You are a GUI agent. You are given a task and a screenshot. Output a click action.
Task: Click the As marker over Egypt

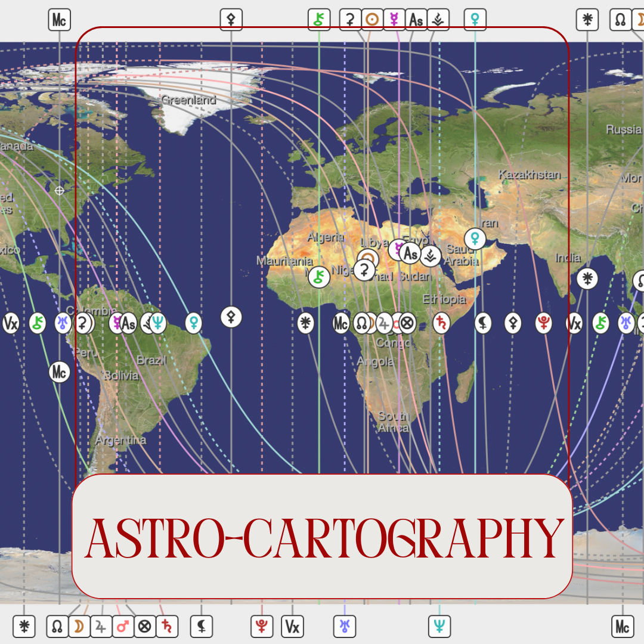pyautogui.click(x=409, y=254)
